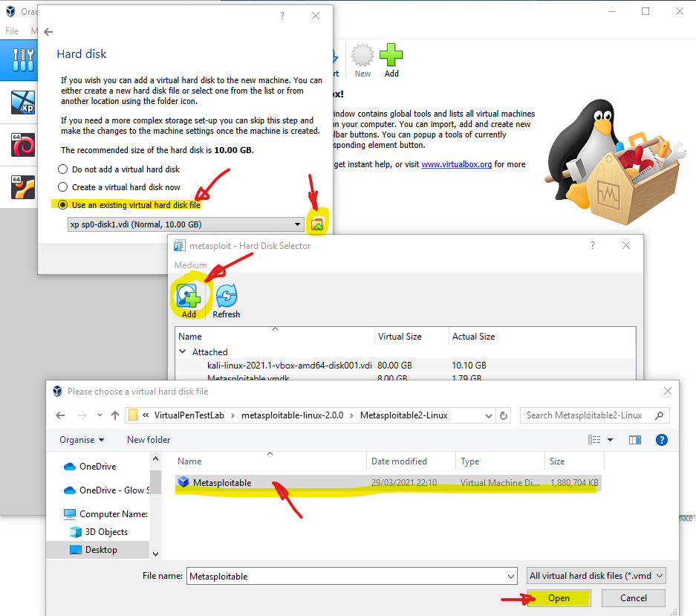The image size is (696, 616).
Task: Refresh the Metasploitable2-Linux folder address bar
Action: pos(504,415)
